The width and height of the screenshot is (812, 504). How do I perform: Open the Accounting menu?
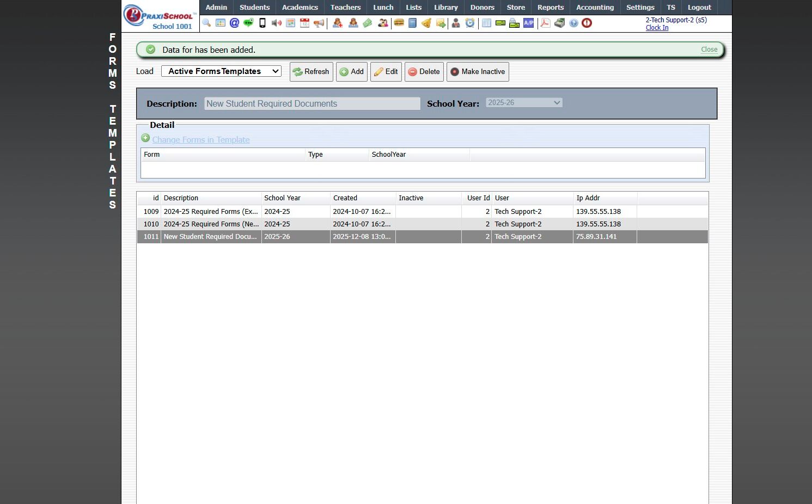point(595,8)
